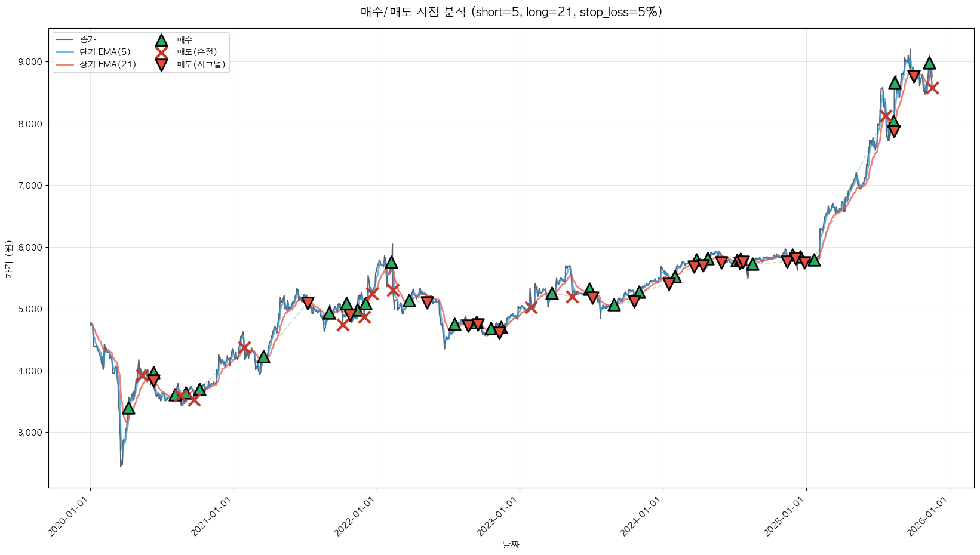Image resolution: width=980 pixels, height=555 pixels.
Task: Click the 날짜 x-axis label
Action: point(511,544)
